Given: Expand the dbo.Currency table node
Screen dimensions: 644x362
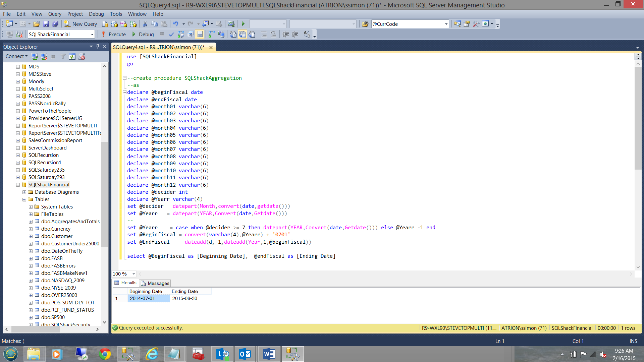Looking at the screenshot, I should (x=31, y=229).
